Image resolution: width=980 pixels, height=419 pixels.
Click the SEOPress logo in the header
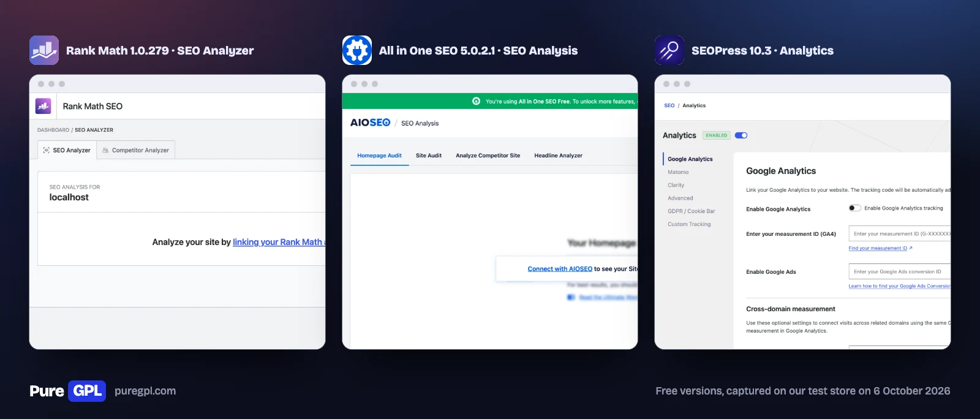coord(669,50)
